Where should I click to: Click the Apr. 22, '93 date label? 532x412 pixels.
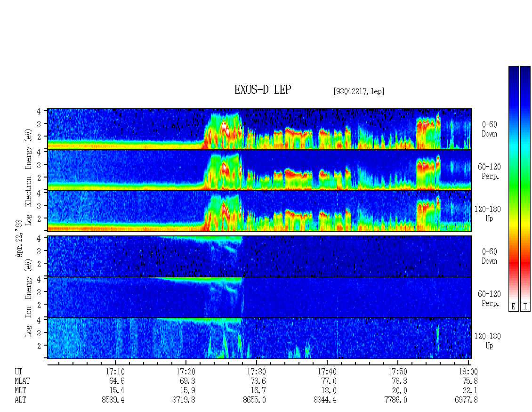click(x=19, y=238)
